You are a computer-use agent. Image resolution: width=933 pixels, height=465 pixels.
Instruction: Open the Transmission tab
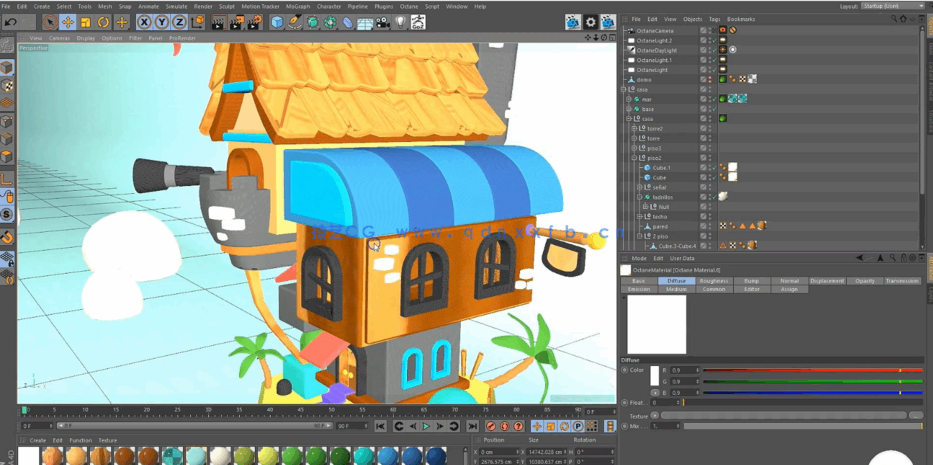(902, 281)
